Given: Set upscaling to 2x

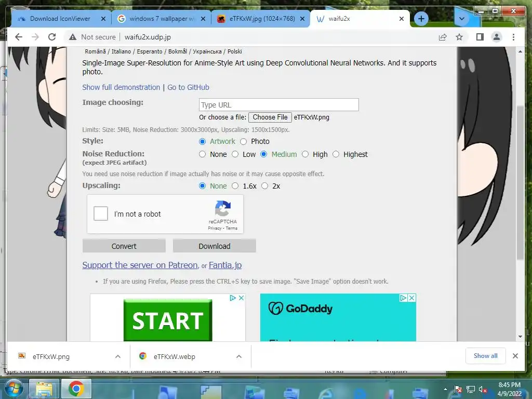Looking at the screenshot, I should (264, 186).
